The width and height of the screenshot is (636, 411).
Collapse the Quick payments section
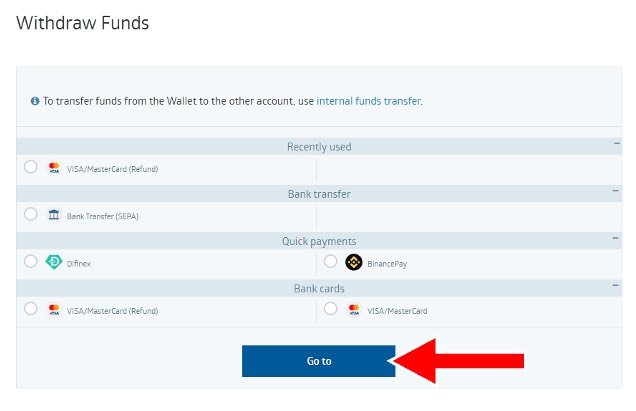point(616,240)
